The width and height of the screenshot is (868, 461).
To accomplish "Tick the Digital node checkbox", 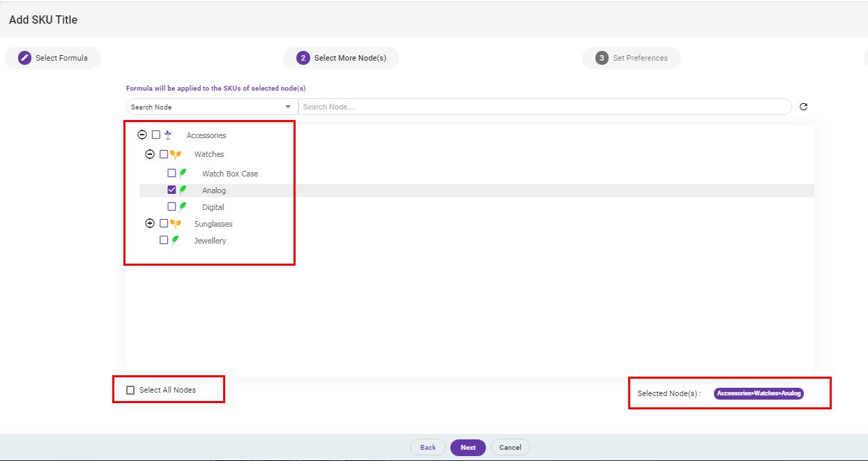I will [x=172, y=206].
